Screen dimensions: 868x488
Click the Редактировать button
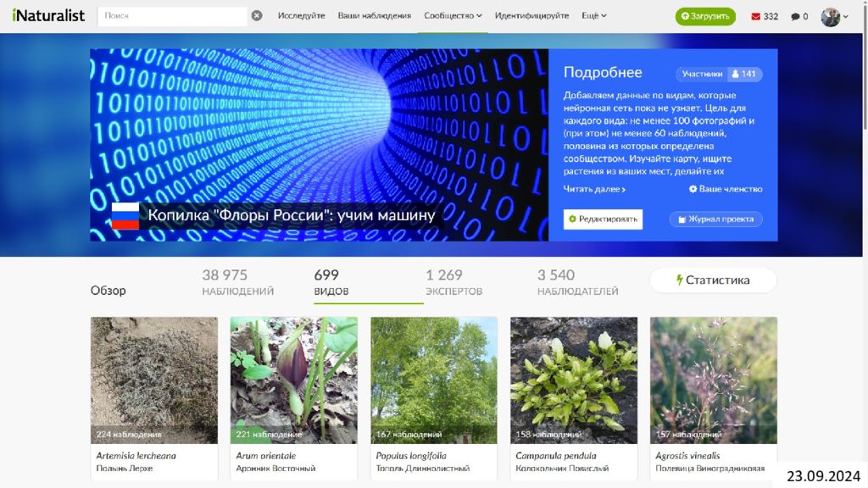click(603, 219)
